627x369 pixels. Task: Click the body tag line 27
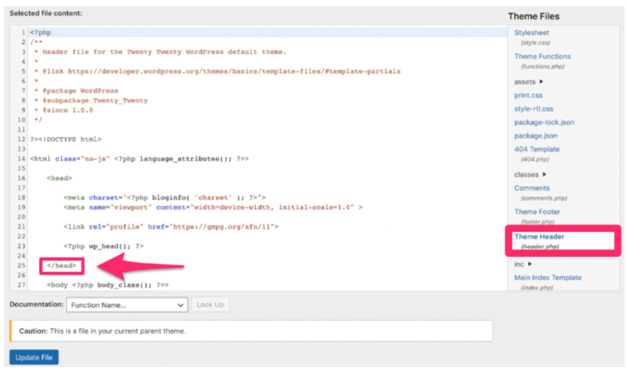(x=108, y=285)
